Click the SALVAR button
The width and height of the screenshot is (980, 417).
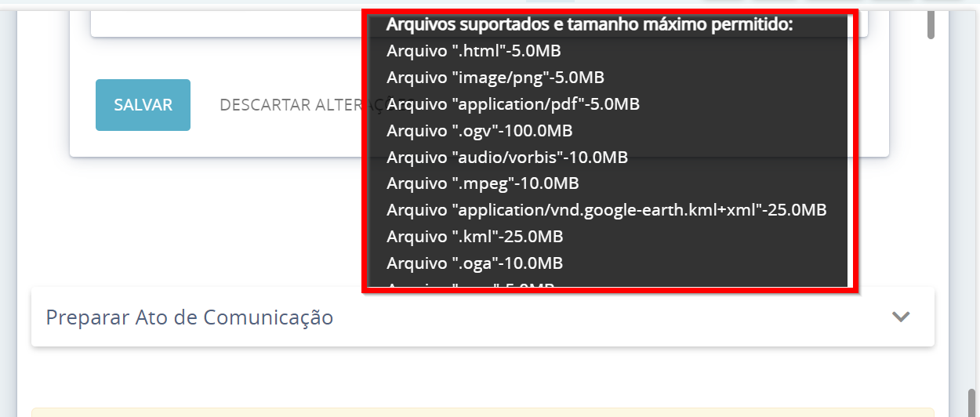[143, 105]
